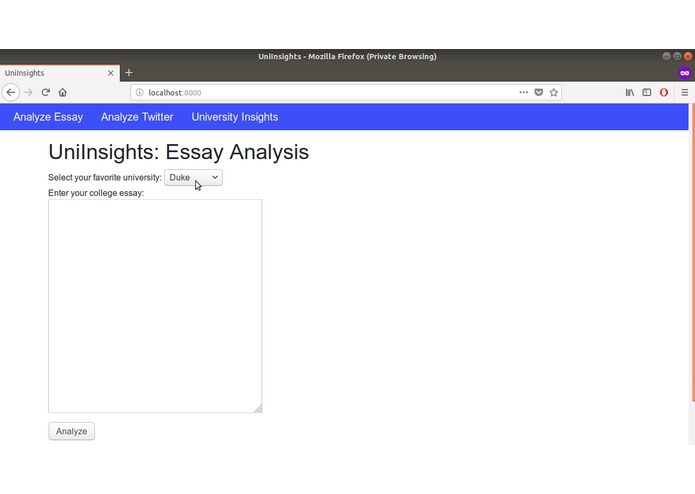Click the UniInsights: Essay Analysis heading
This screenshot has width=695, height=494.
(x=179, y=152)
